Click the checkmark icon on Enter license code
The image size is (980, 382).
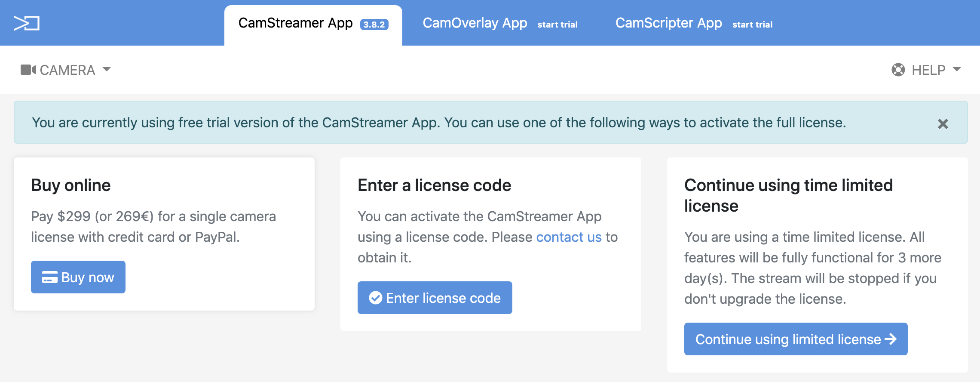[x=375, y=298]
